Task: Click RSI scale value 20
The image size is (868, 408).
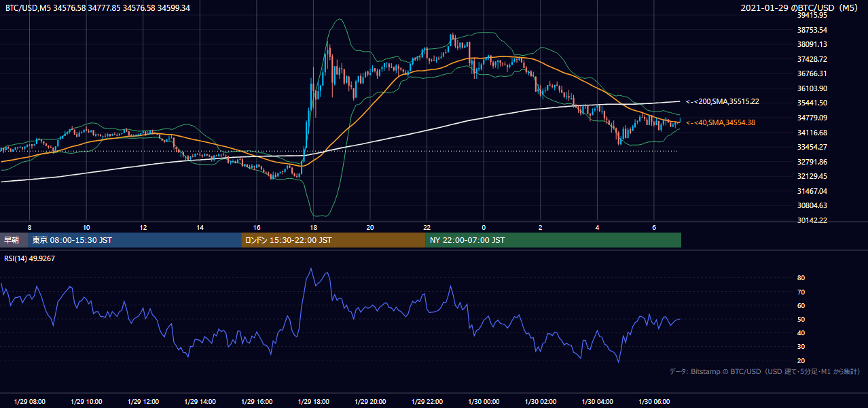Action: 801,360
